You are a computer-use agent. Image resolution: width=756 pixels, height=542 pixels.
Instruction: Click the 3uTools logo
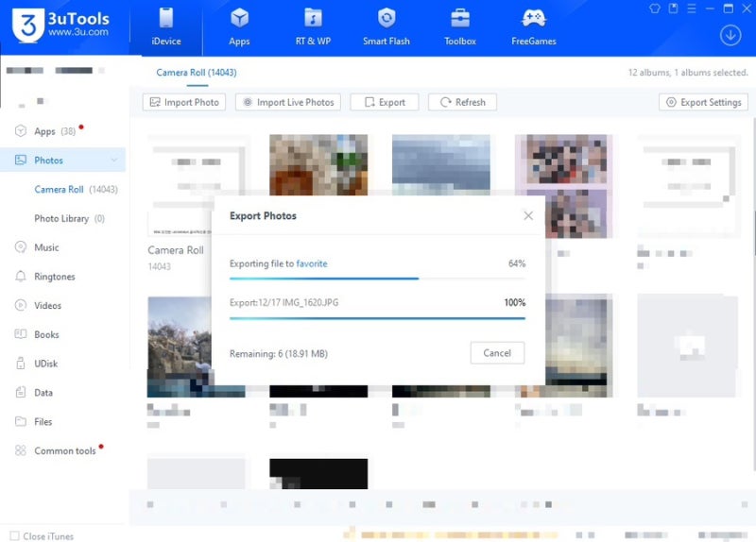pyautogui.click(x=60, y=25)
